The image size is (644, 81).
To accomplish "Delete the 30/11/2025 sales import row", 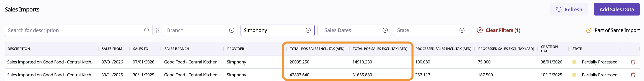I will [x=633, y=75].
